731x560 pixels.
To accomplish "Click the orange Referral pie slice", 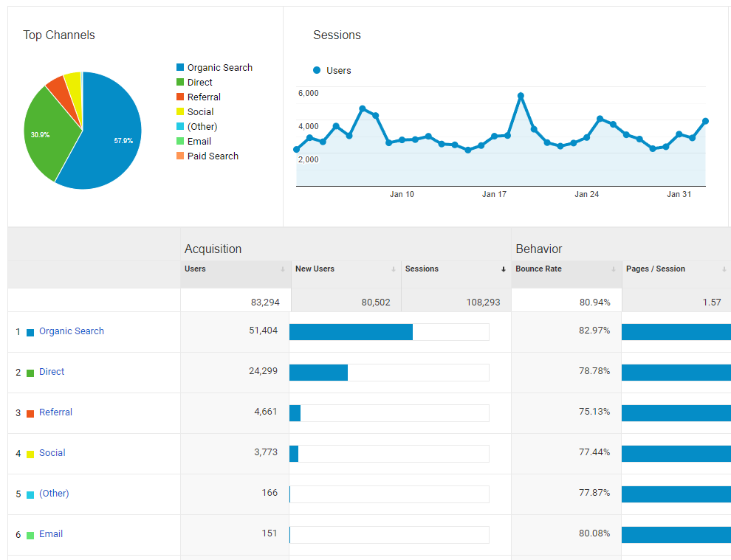I will tap(56, 86).
